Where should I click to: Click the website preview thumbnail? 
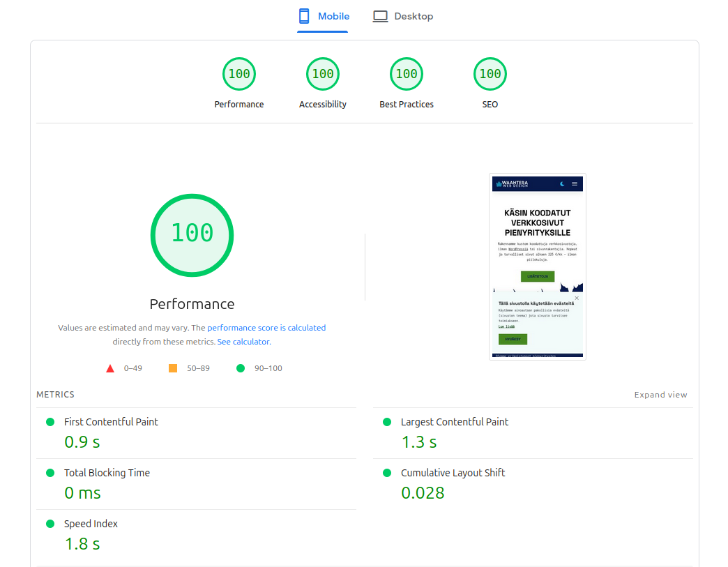click(537, 267)
